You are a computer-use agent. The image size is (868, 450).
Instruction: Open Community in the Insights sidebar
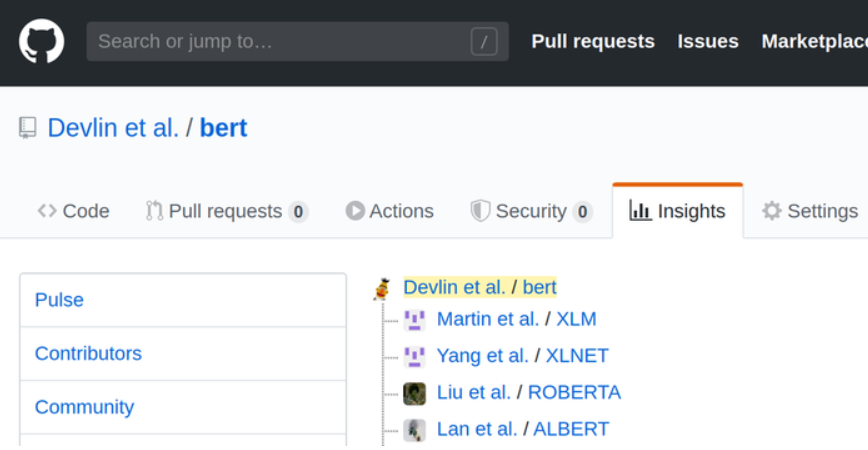[x=84, y=407]
